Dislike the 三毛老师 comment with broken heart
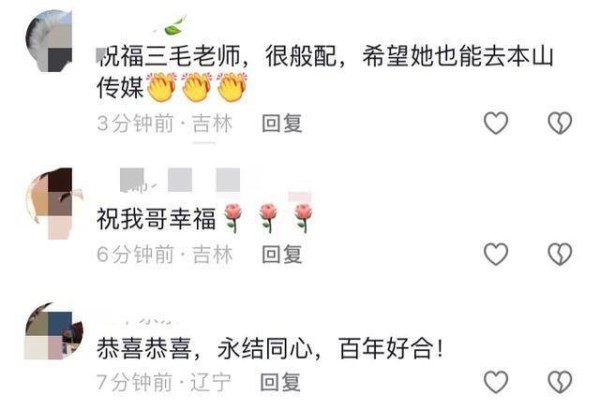This screenshot has height=409, width=600. point(560,123)
